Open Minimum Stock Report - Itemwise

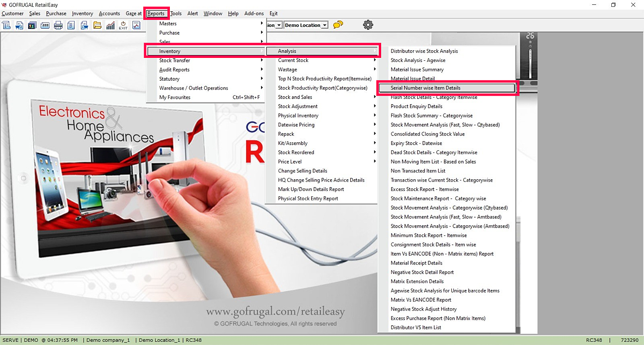(447, 236)
